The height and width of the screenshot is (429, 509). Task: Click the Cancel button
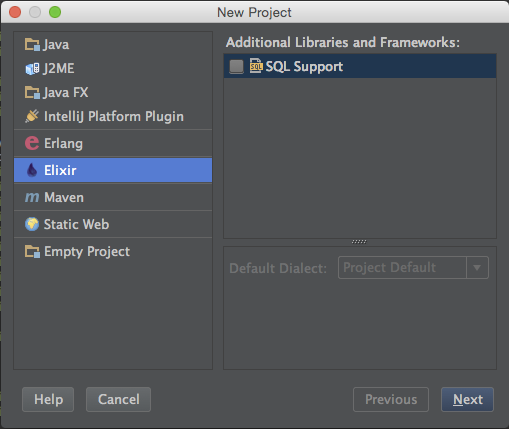pos(118,399)
